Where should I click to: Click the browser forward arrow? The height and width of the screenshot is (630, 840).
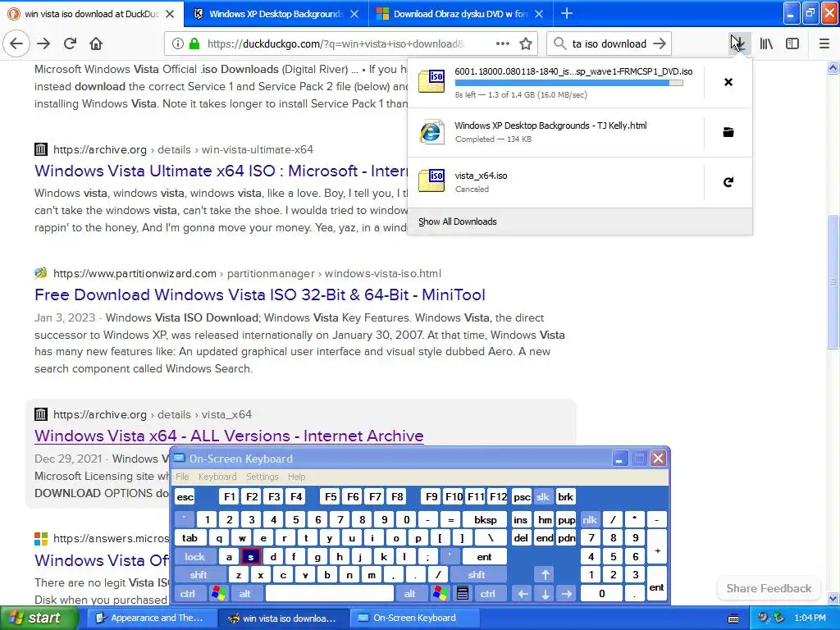43,44
